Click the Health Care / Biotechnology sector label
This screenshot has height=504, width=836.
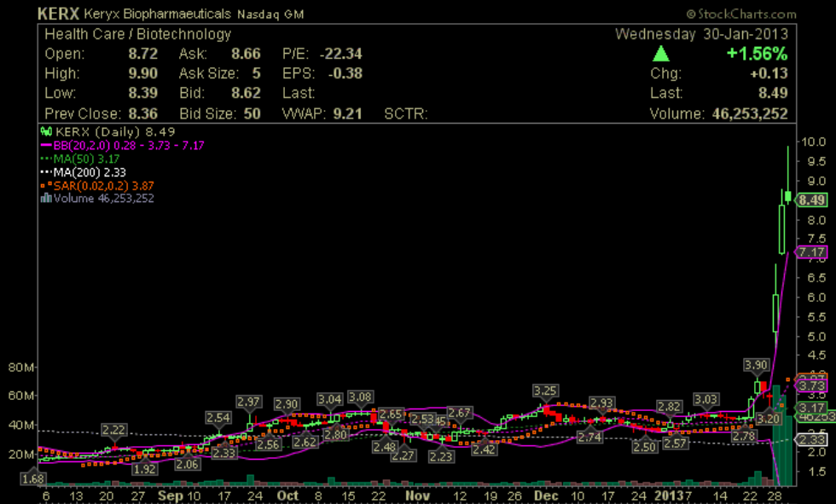point(137,34)
